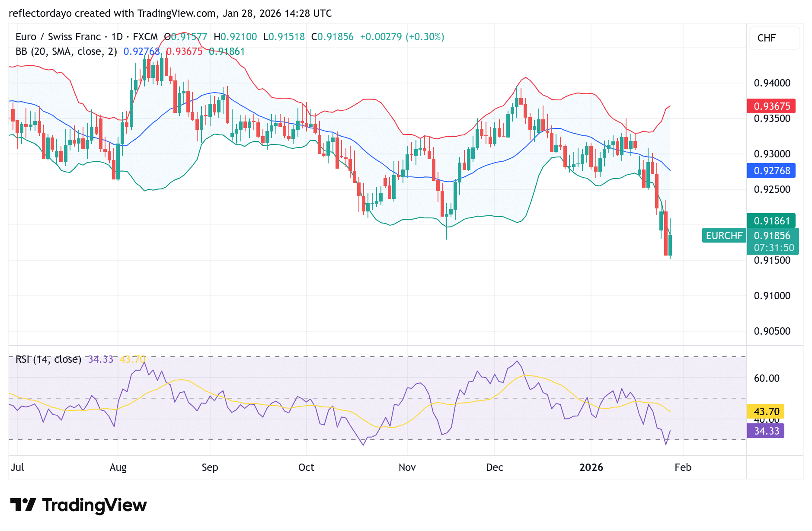Click the Dec label on the time axis
The width and height of the screenshot is (812, 531).
point(495,467)
